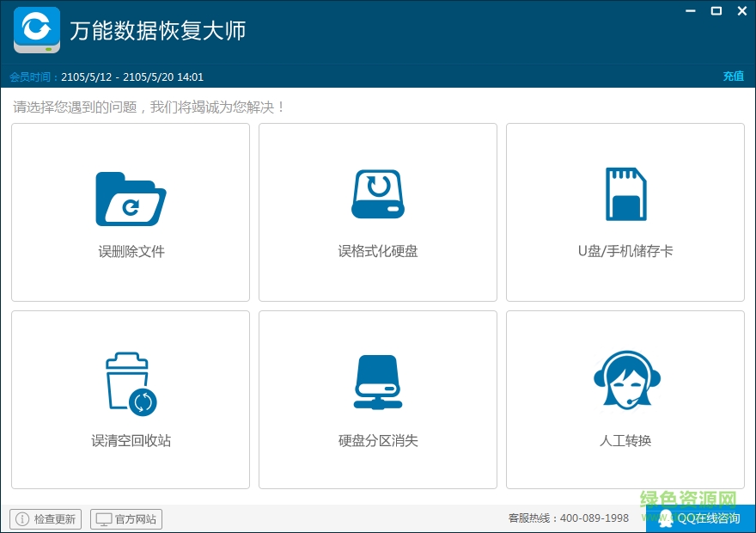Click the 误格式化硬盘 hard drive icon
The height and width of the screenshot is (533, 756).
click(x=378, y=193)
